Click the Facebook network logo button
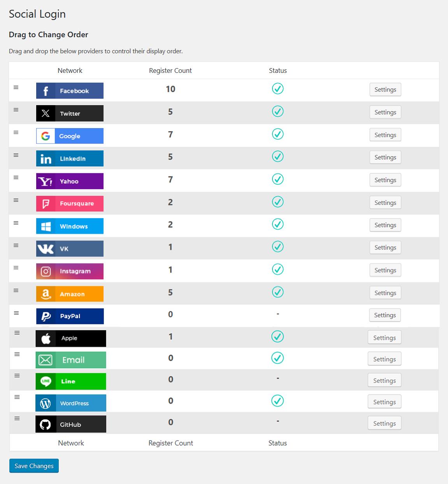This screenshot has height=484, width=448. 70,91
